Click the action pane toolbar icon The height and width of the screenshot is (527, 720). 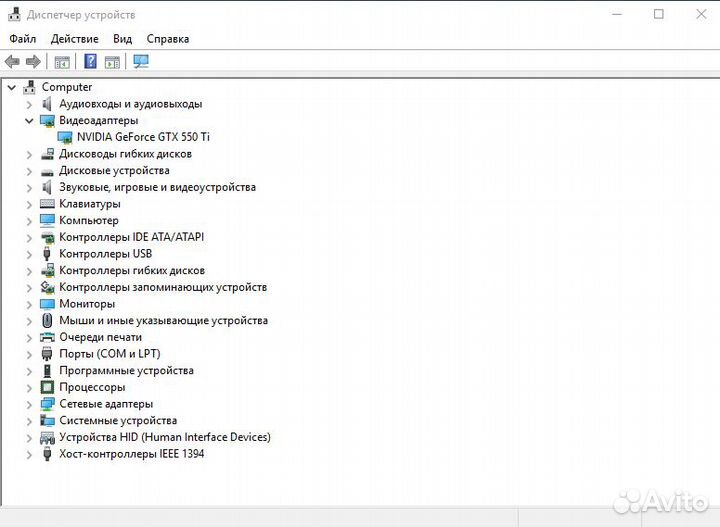112,62
